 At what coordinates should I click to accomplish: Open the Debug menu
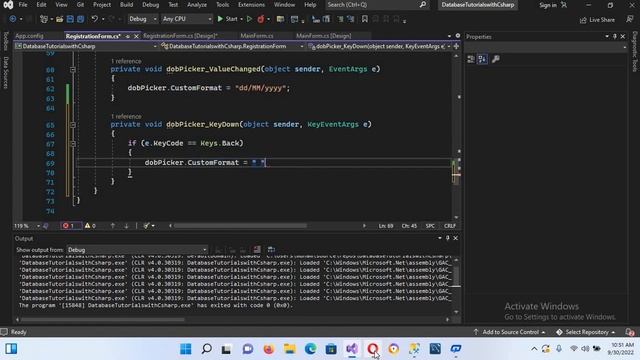(151, 5)
